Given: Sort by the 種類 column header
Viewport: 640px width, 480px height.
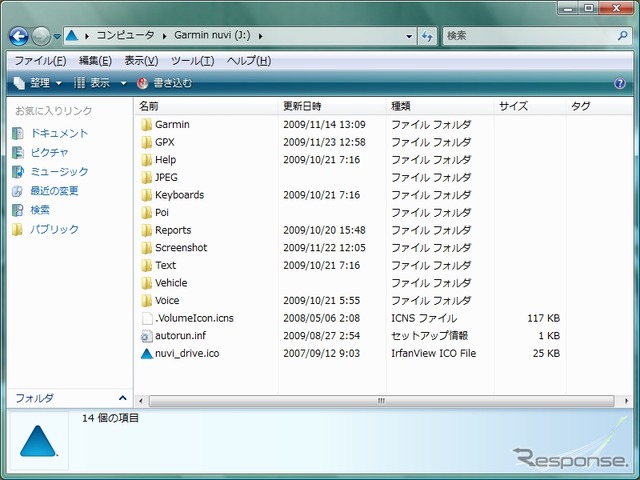Looking at the screenshot, I should [x=440, y=106].
